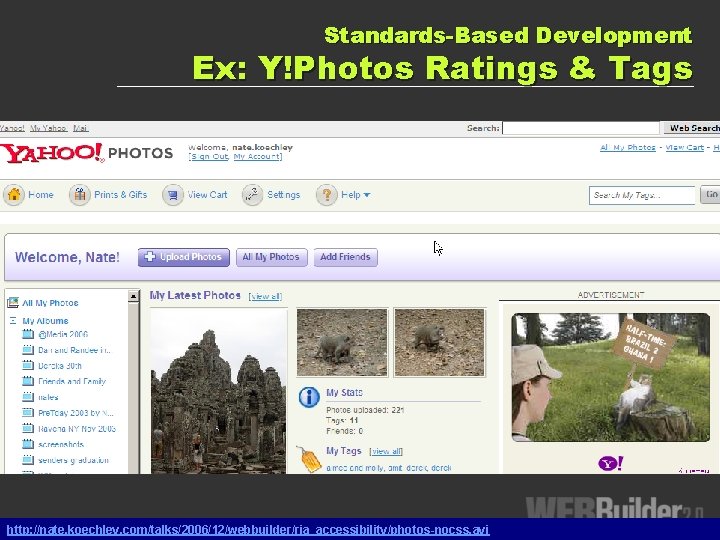Click the @Media 2006 album icon

(x=28, y=334)
